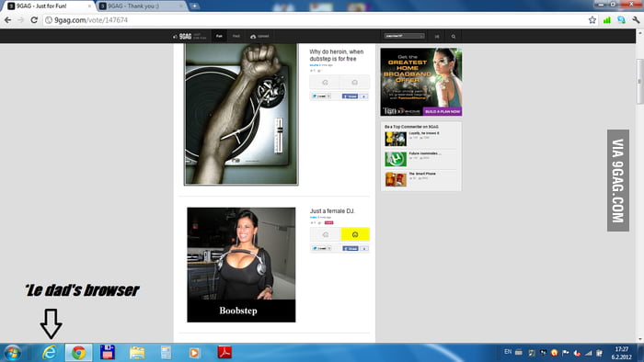This screenshot has width=644, height=362.
Task: Like the 'Just a female DJ' post
Action: click(326, 234)
